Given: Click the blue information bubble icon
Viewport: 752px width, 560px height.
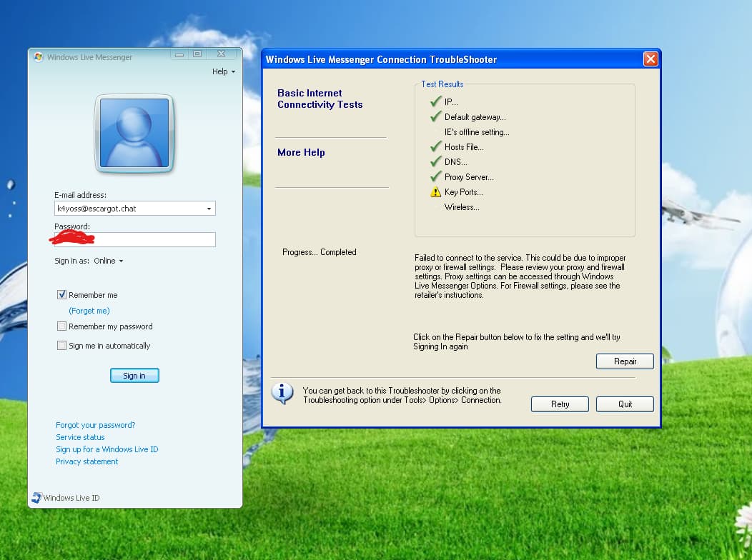Looking at the screenshot, I should click(282, 394).
